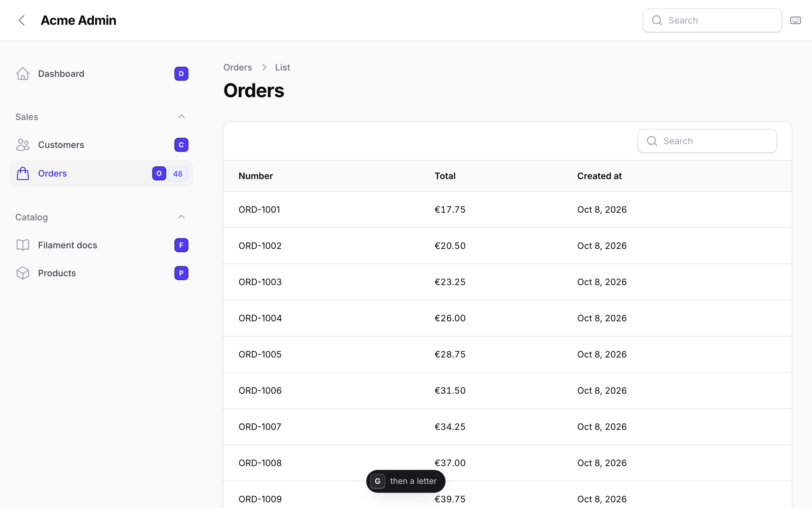Click magnifier icon in global search
Image resolution: width=812 pixels, height=508 pixels.
[x=657, y=21]
